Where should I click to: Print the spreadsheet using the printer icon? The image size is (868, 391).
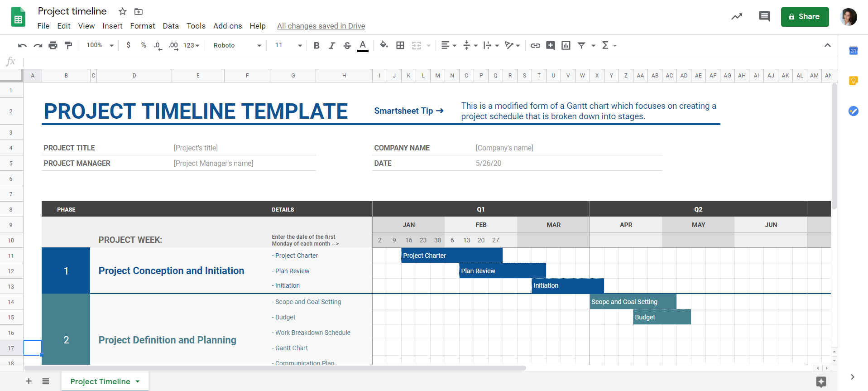[53, 45]
